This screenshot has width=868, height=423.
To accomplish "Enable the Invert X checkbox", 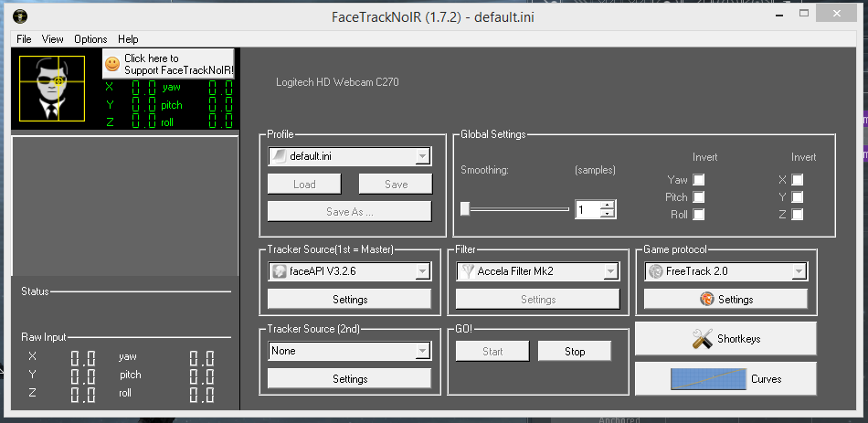I will (797, 179).
